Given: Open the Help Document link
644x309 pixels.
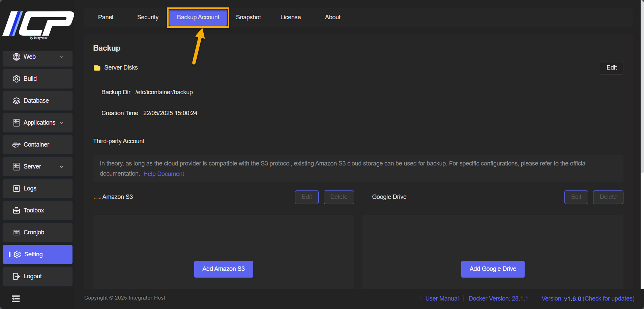Looking at the screenshot, I should (164, 174).
